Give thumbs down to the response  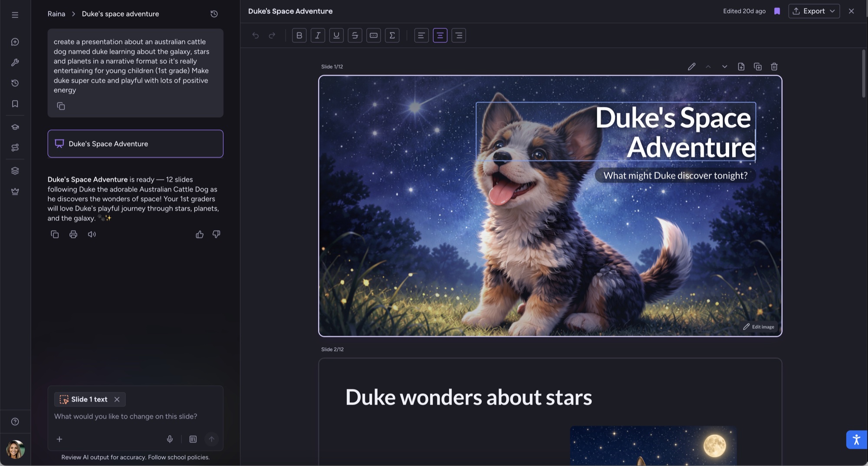pyautogui.click(x=216, y=235)
